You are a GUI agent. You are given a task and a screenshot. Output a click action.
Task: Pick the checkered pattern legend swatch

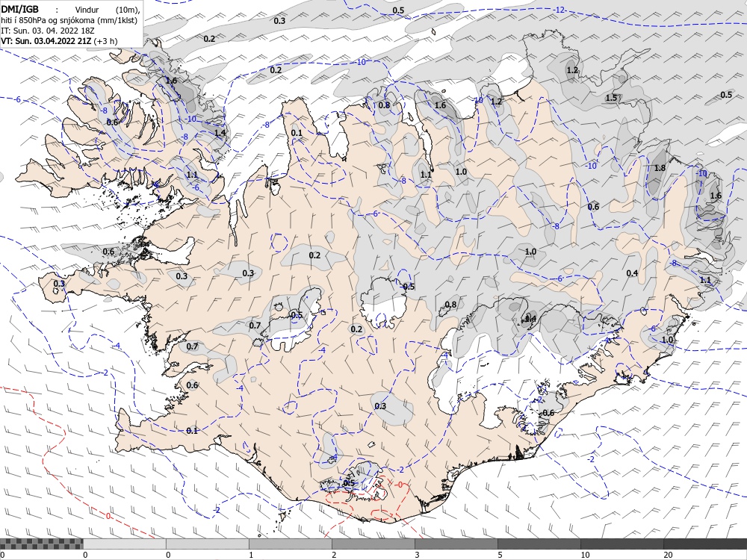(x=41, y=544)
